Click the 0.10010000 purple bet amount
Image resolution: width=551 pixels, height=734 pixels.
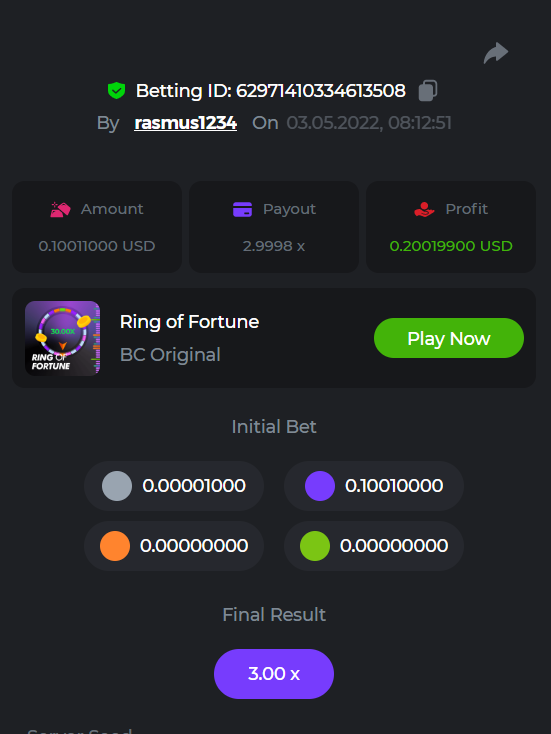point(394,486)
